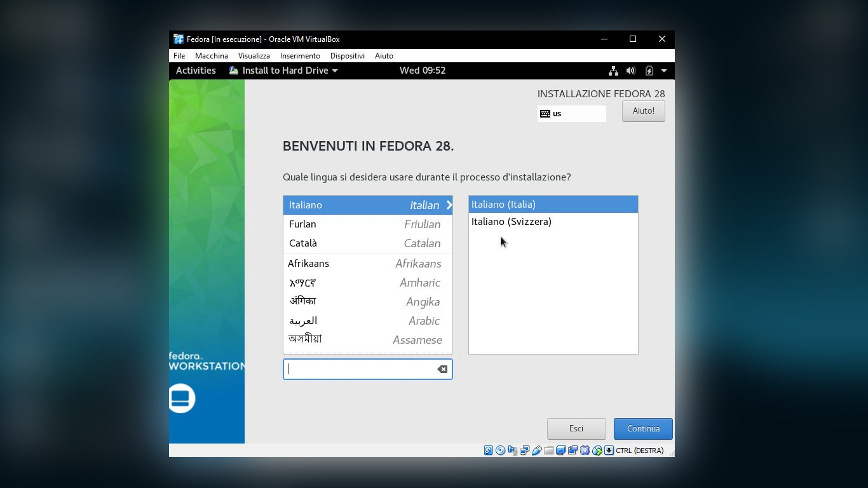This screenshot has width=868, height=488.
Task: Click the audio status icon in VirtualBox status bar
Action: pos(512,450)
